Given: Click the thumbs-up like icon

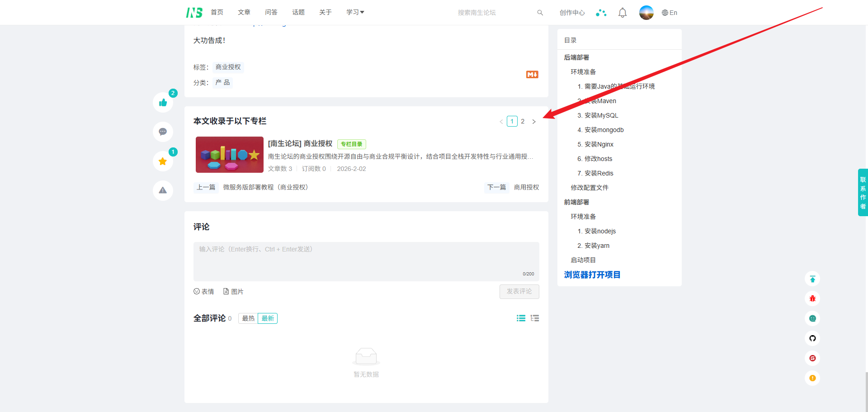Looking at the screenshot, I should (163, 103).
